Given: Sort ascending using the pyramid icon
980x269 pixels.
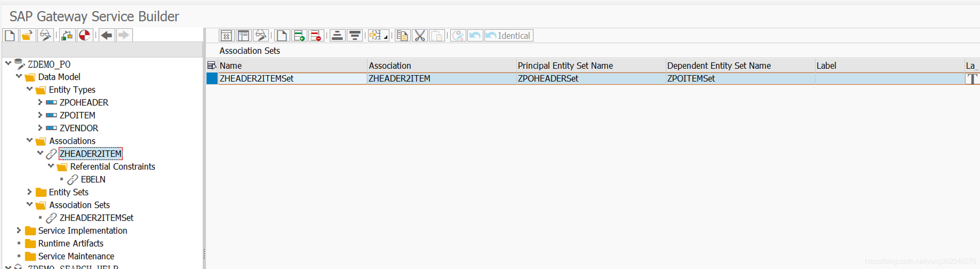Looking at the screenshot, I should tap(337, 35).
